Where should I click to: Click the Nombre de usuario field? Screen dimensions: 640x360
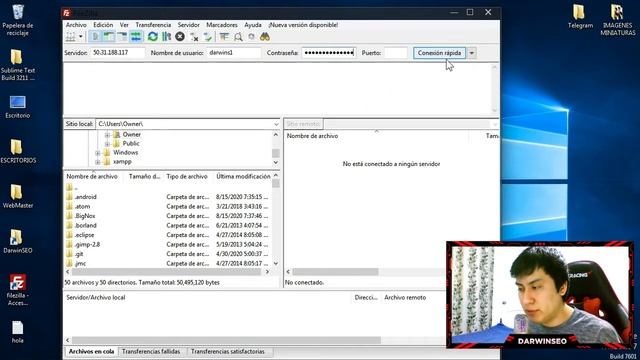(233, 53)
